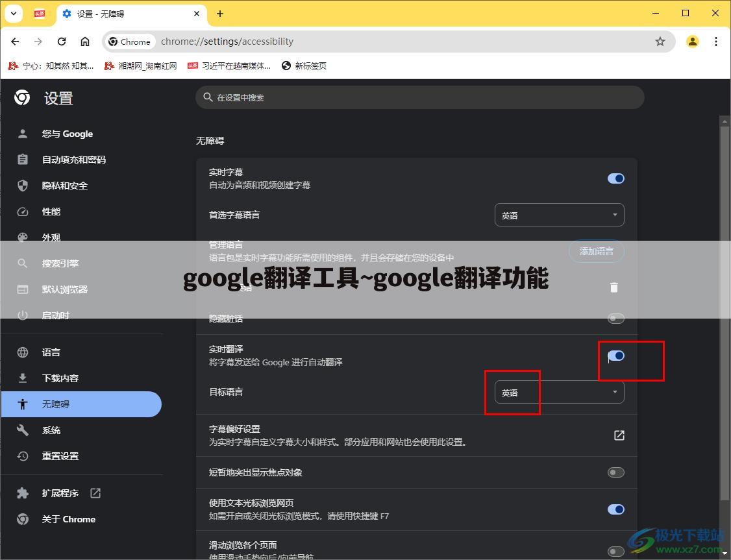This screenshot has width=731, height=560.
Task: Toggle 使用文本光标浏览网页 switch
Action: tap(616, 509)
